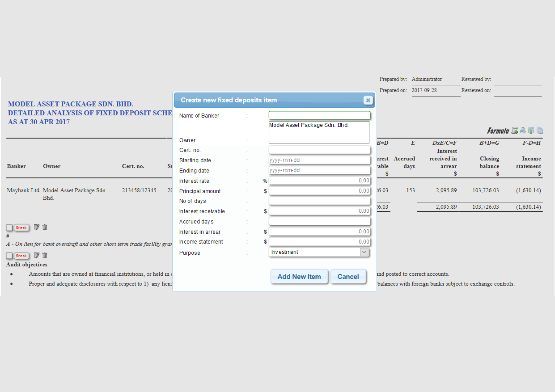Close the Create new fixed deposits dialog
The height and width of the screenshot is (392, 555).
point(368,100)
